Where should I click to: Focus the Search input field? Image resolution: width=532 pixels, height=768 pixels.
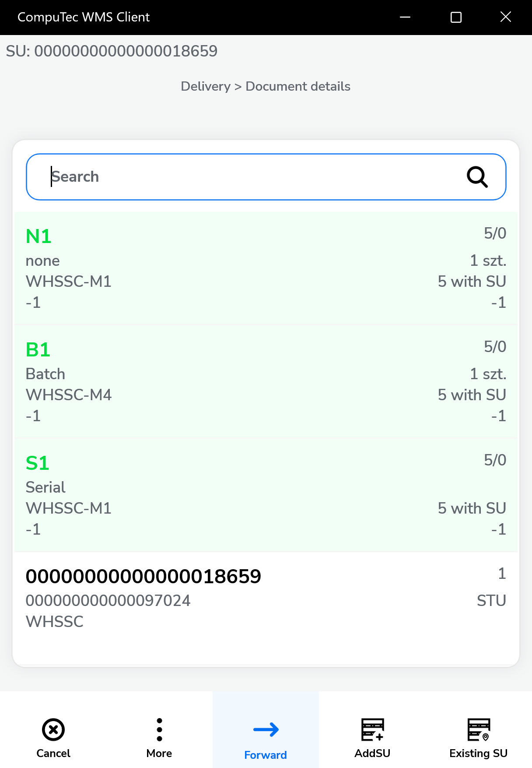click(254, 177)
